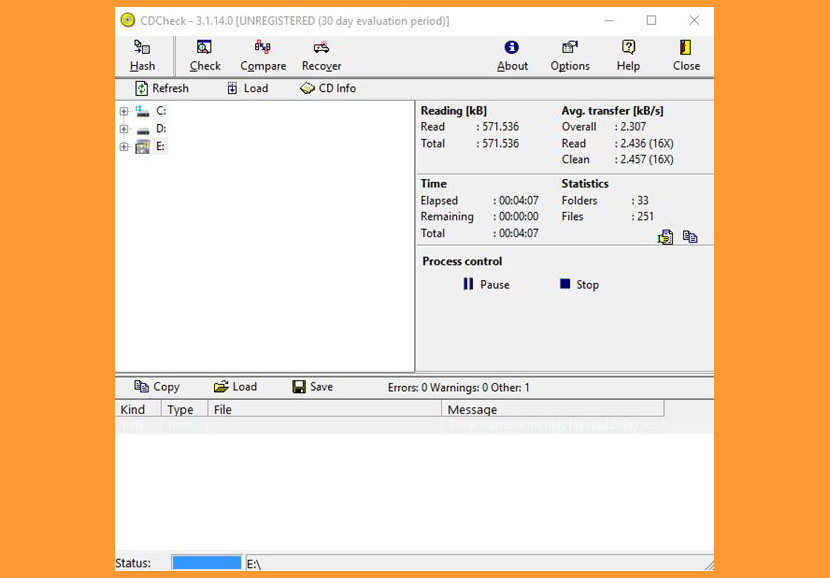The width and height of the screenshot is (830, 578).
Task: Pause the running process
Action: tap(486, 284)
